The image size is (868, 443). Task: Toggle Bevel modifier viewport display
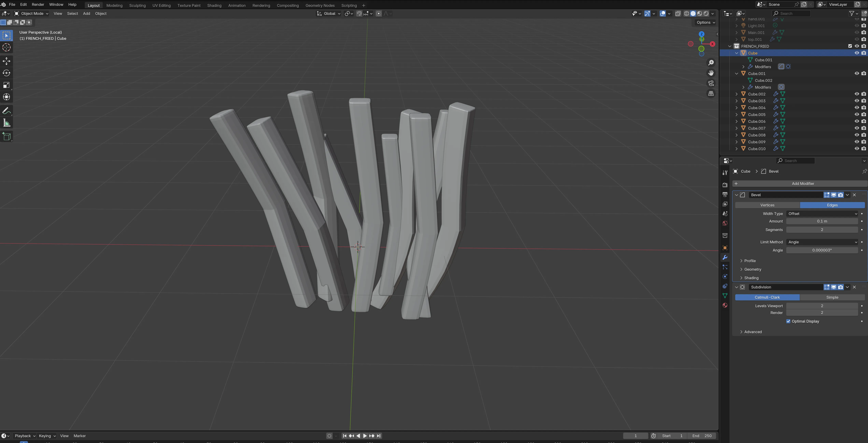click(834, 195)
